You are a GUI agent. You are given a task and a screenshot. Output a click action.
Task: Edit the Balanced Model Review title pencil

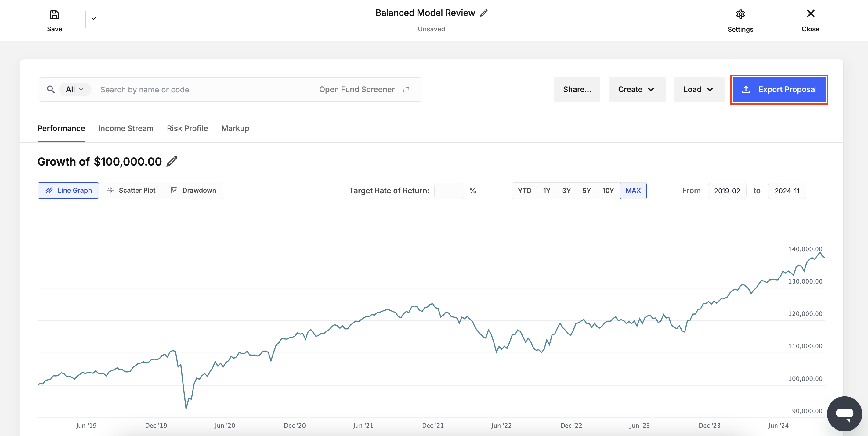(x=484, y=13)
